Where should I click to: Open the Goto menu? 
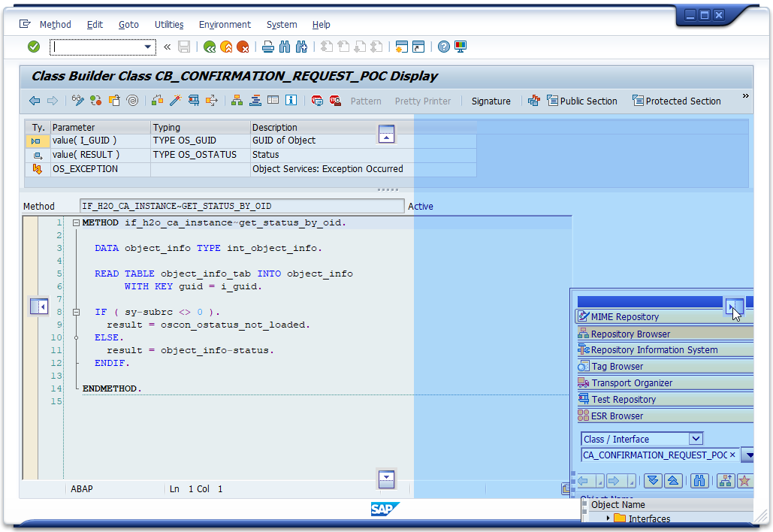point(128,25)
